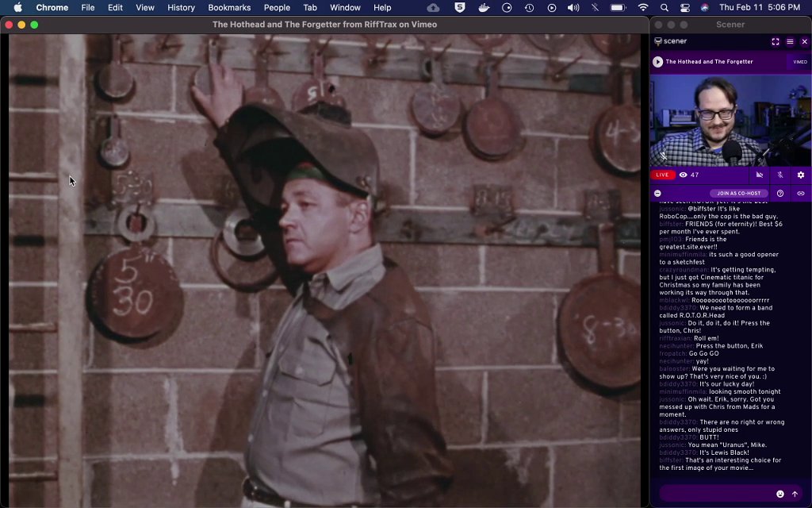Image resolution: width=812 pixels, height=508 pixels.
Task: Click the Now Playing menu bar icon
Action: (552, 7)
